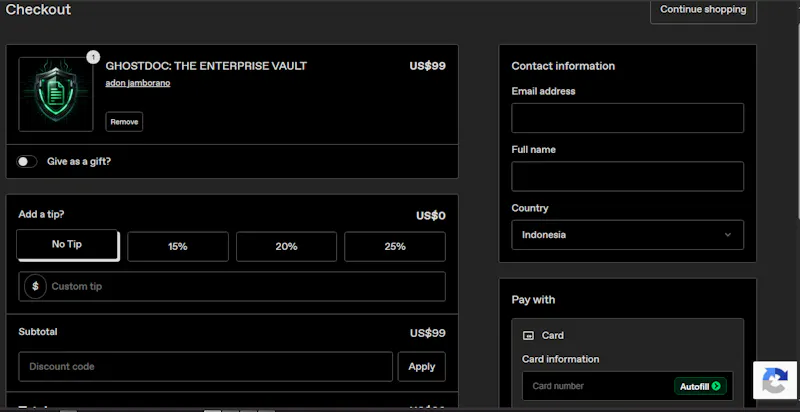The height and width of the screenshot is (412, 800).
Task: Click the Checkout page heading
Action: tap(38, 9)
